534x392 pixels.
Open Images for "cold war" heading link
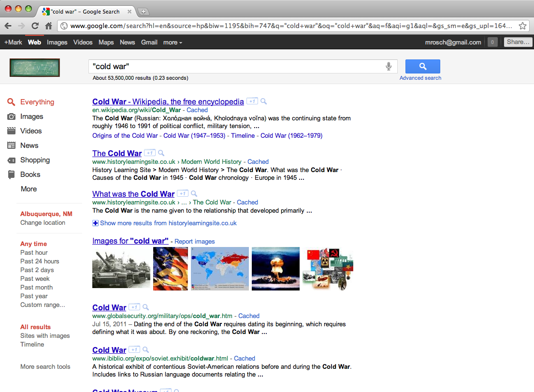point(130,241)
